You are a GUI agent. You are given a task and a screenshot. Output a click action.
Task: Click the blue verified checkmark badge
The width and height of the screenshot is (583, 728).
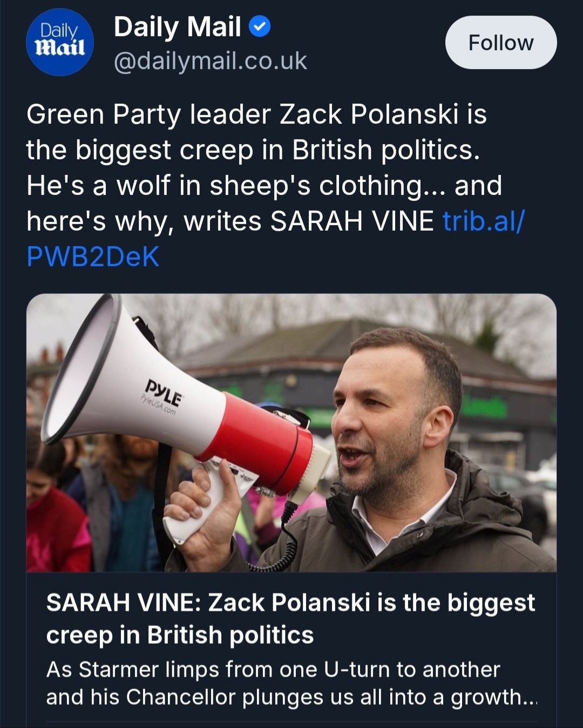[260, 26]
